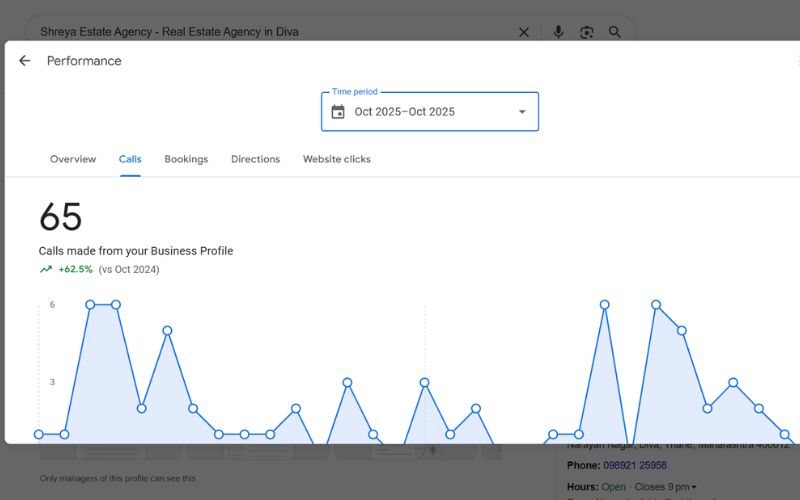The image size is (800, 500).
Task: Select the Calls tab
Action: (130, 159)
